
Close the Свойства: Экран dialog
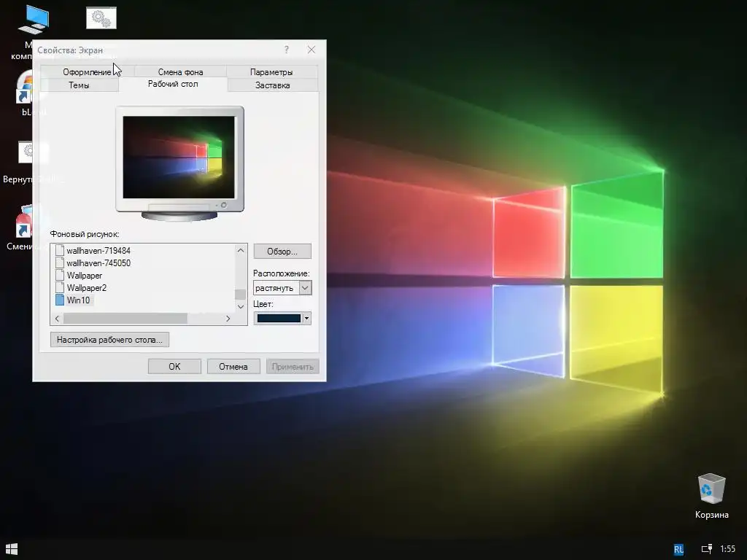(311, 50)
